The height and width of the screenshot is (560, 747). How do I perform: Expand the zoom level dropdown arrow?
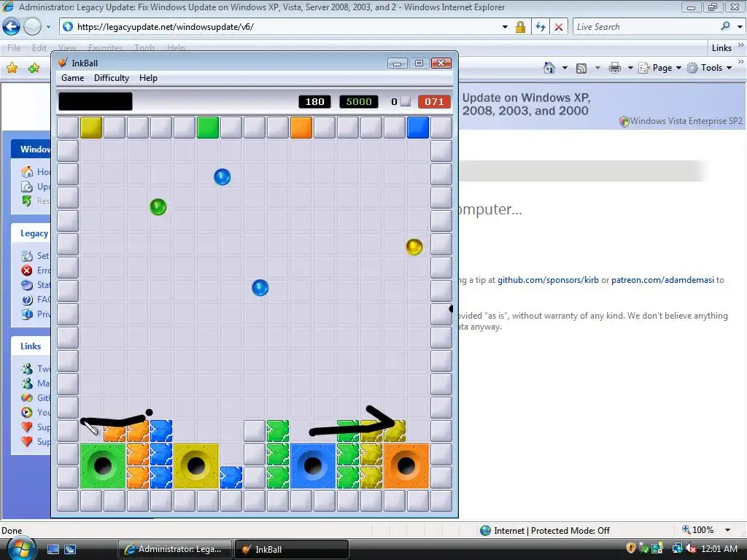point(727,530)
